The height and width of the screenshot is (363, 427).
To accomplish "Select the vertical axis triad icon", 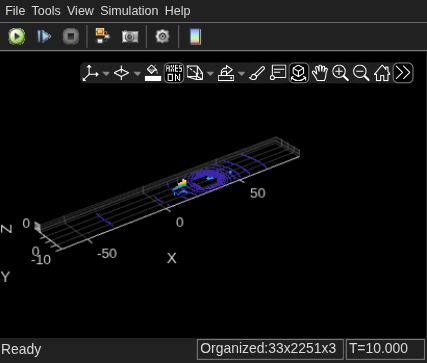I will tap(91, 73).
